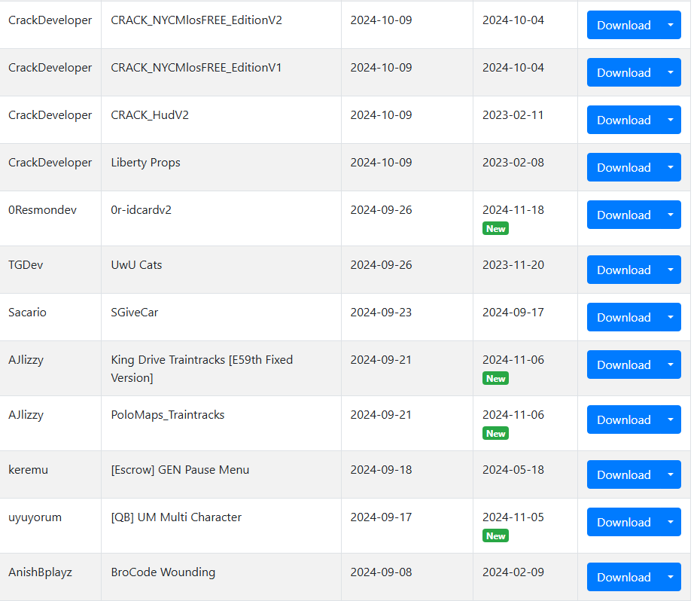The width and height of the screenshot is (700, 601).
Task: Select resource name CRACK_NYCMlosFREE_EditionV2
Action: [196, 20]
